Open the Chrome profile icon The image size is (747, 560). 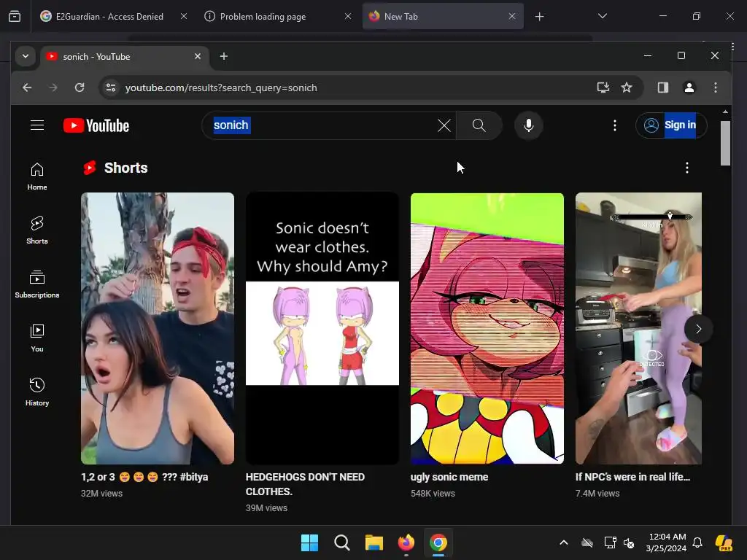689,87
